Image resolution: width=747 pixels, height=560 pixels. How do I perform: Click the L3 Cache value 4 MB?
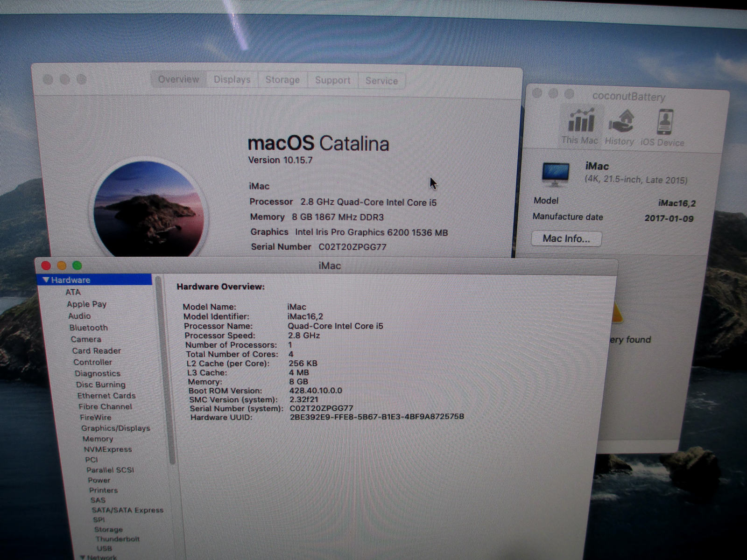pyautogui.click(x=299, y=372)
